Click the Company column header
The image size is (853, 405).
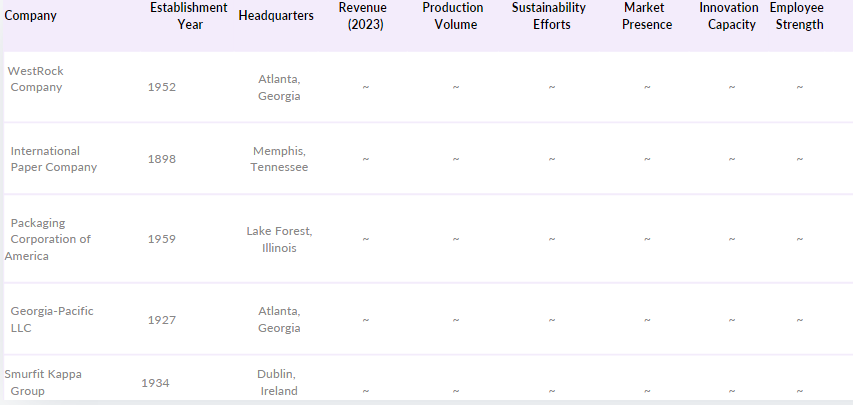point(31,16)
